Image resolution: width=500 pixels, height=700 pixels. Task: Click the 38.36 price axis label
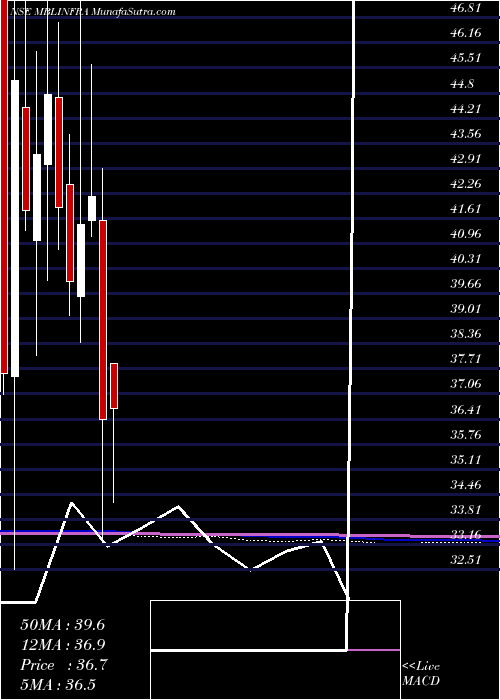click(x=466, y=333)
